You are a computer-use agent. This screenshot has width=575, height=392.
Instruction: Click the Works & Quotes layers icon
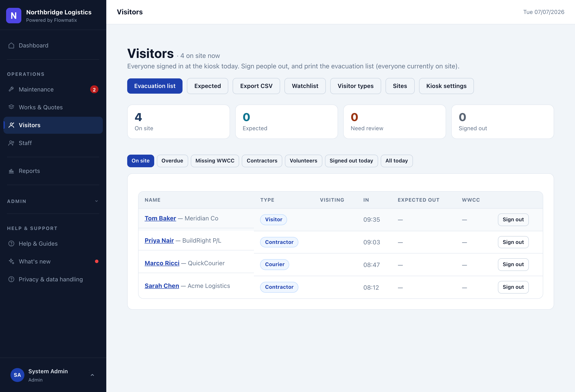click(x=11, y=107)
